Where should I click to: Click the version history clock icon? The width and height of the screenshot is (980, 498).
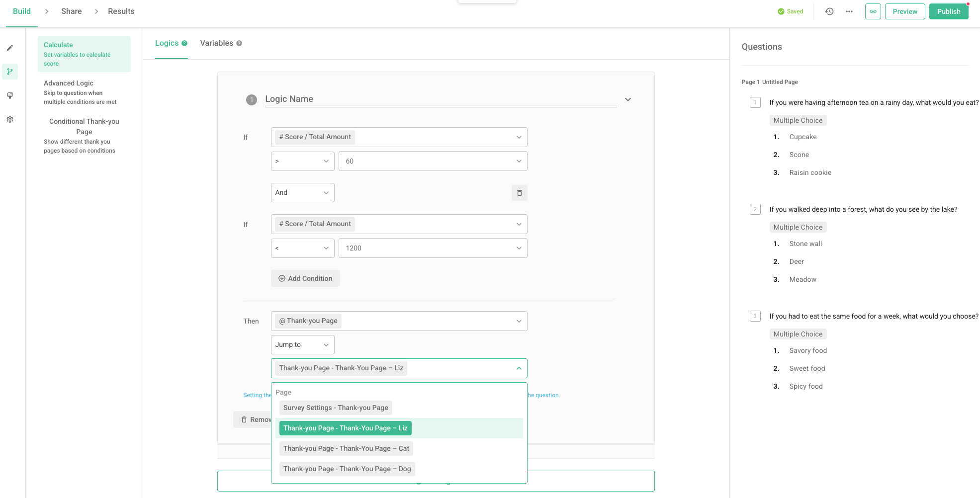pyautogui.click(x=829, y=11)
